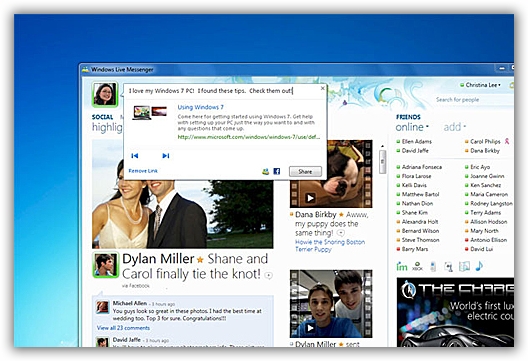The height and width of the screenshot is (361, 528).
Task: Open the add dropdown in Friends
Action: [x=455, y=127]
